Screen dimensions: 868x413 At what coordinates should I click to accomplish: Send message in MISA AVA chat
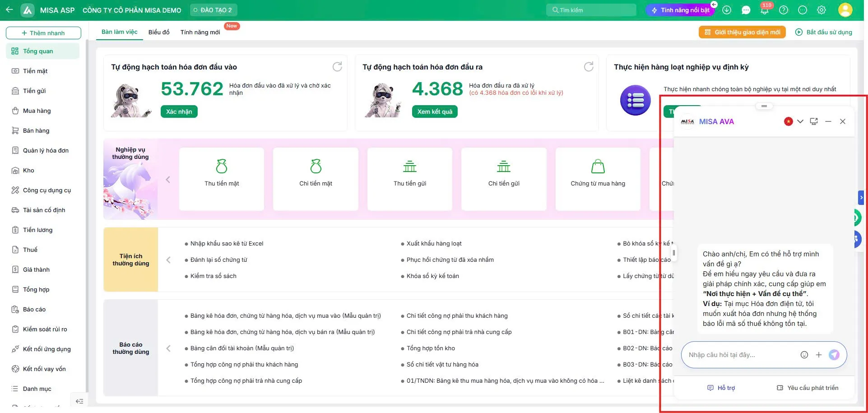[x=834, y=355]
